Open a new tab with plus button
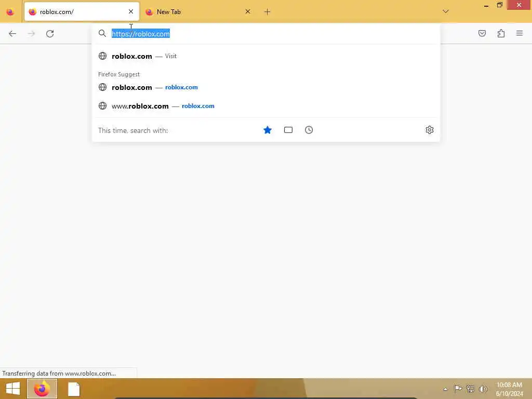 click(x=267, y=12)
